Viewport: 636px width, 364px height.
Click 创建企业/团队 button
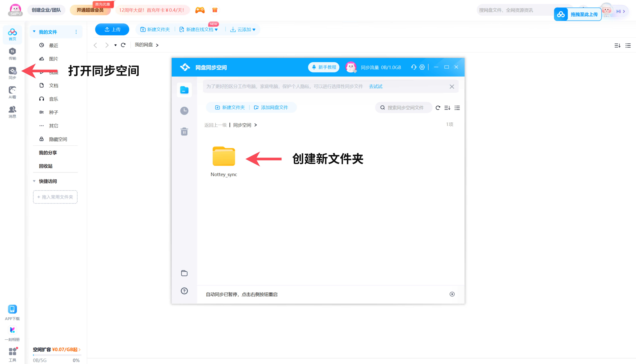pos(46,10)
